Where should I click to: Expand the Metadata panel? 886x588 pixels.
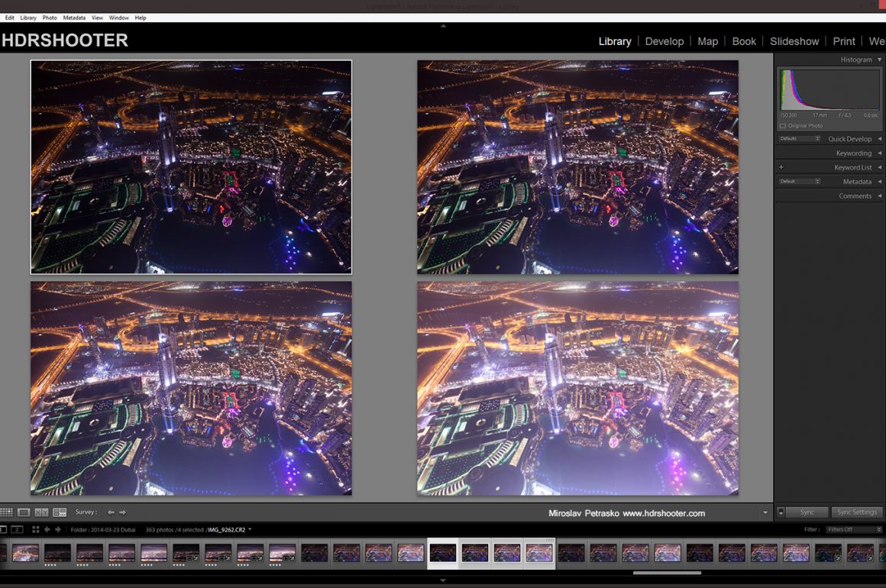click(879, 181)
